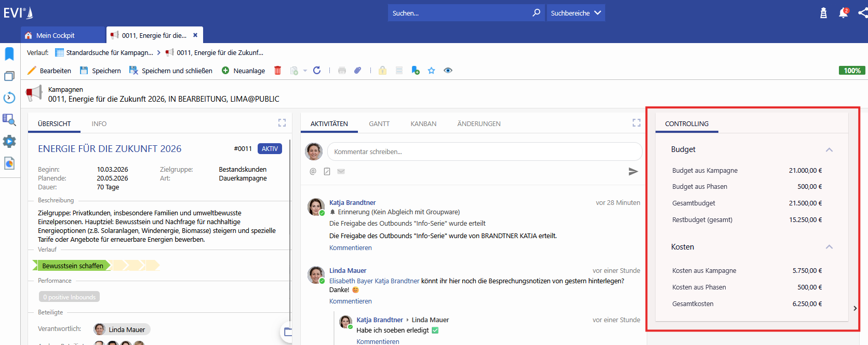Click the paperclip attachment icon
The image size is (868, 345).
pyautogui.click(x=357, y=71)
